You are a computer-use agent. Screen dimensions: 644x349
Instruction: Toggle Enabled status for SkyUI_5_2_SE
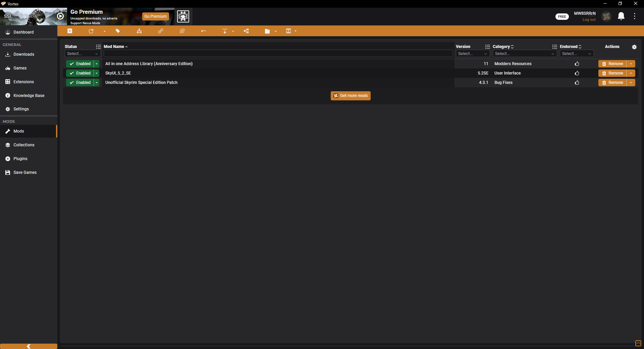pyautogui.click(x=80, y=73)
